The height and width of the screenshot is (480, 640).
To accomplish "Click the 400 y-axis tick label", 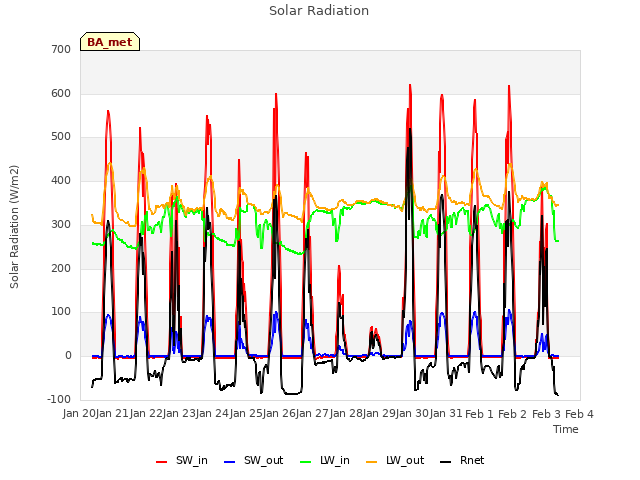I will 61,180.
